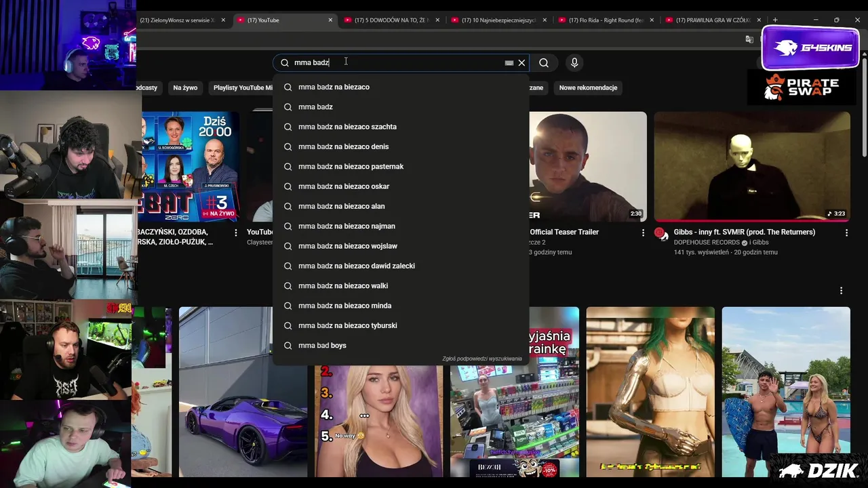This screenshot has height=488, width=868.
Task: Choose suggestion 'mma badz na biezaco dawid zalecki'
Action: tap(401, 266)
